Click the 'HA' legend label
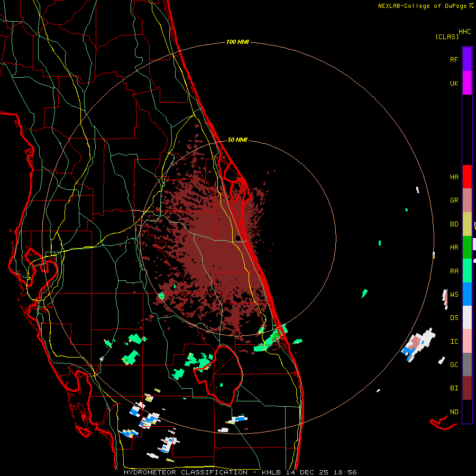Image resolution: width=476 pixels, height=476 pixels. pos(454,177)
